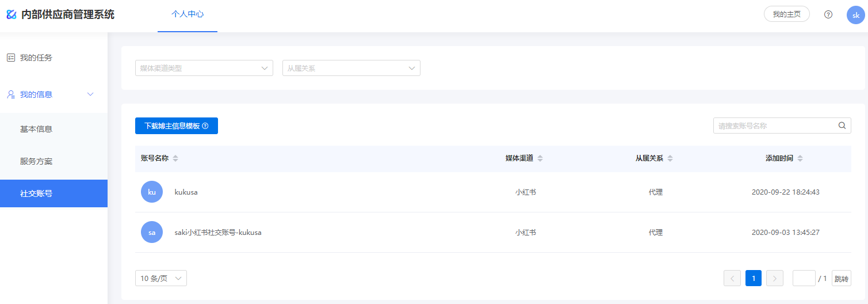Change the 10 条/页 page size
Viewport: 868px width, 304px height.
(x=161, y=278)
